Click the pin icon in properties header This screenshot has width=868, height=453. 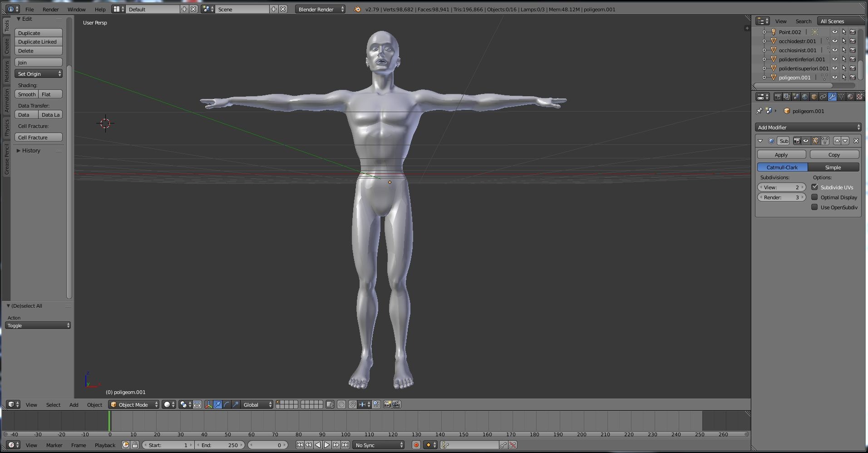(759, 111)
